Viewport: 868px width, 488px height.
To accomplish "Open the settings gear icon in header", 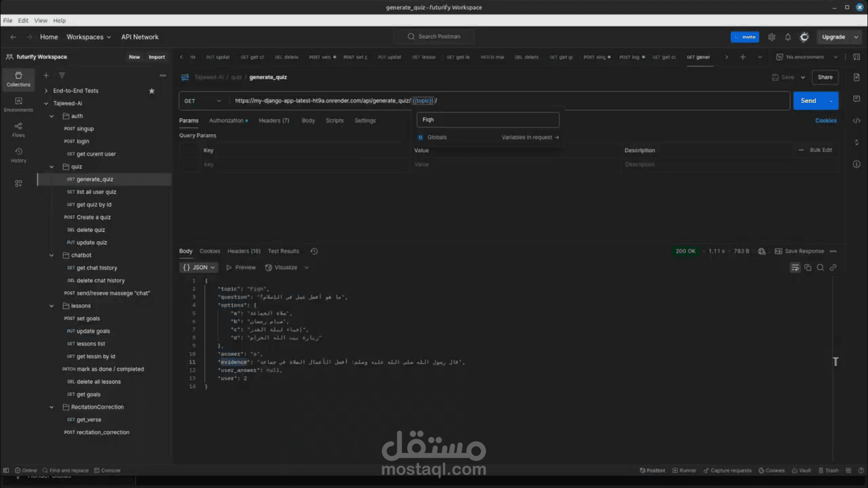I will coord(772,37).
